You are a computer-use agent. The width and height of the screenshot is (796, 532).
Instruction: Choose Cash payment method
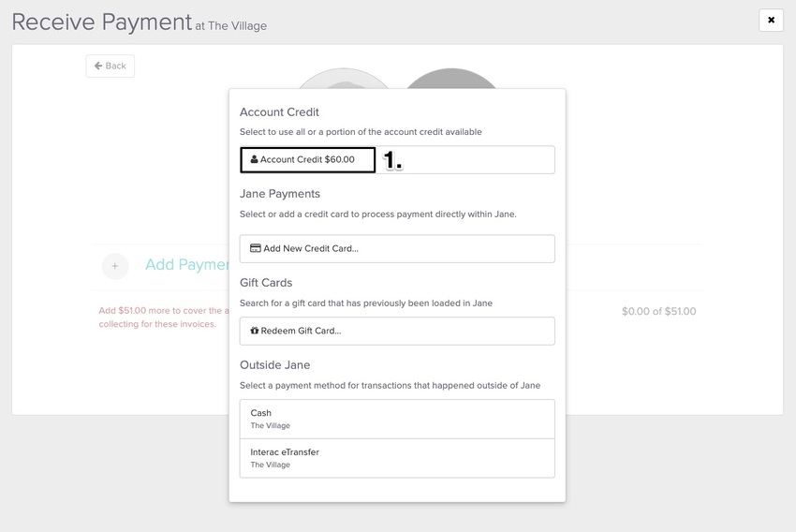tap(397, 420)
